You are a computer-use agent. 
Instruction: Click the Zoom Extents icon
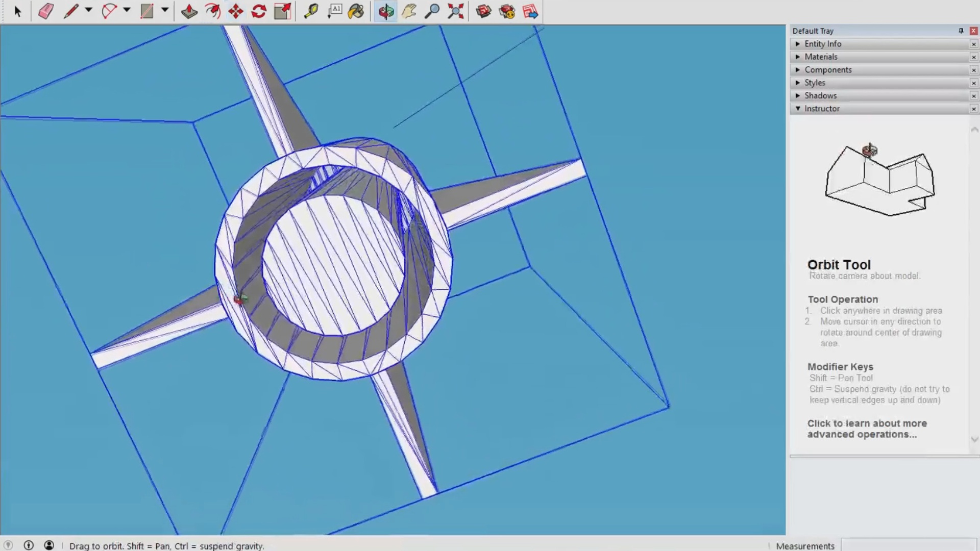[x=455, y=11]
